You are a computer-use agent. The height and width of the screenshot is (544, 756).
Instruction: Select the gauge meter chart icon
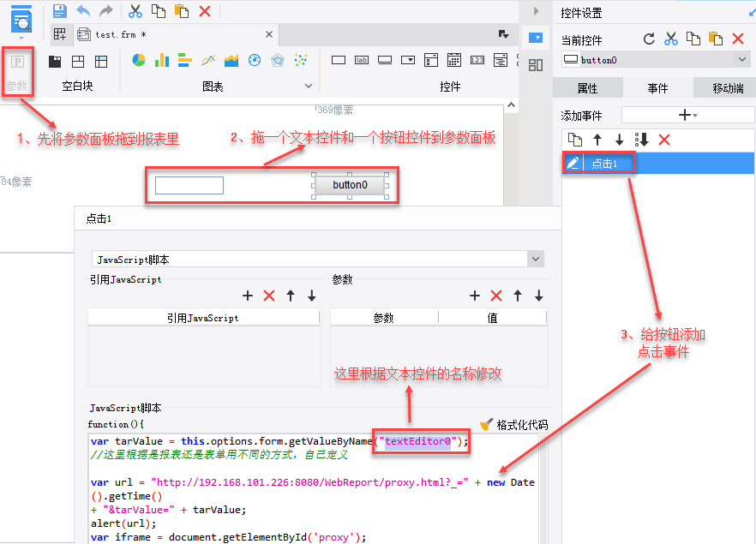point(255,60)
